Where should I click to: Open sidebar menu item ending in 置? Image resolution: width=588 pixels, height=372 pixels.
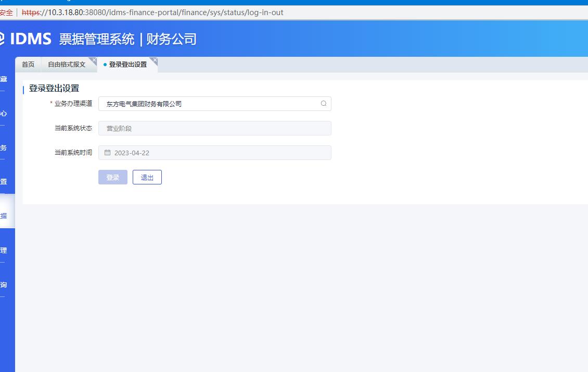(4, 182)
